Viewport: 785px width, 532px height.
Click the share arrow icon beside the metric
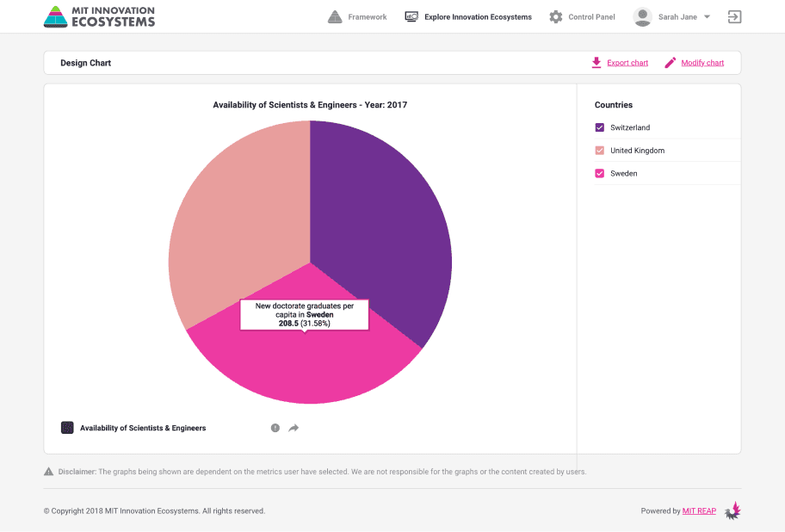point(294,428)
